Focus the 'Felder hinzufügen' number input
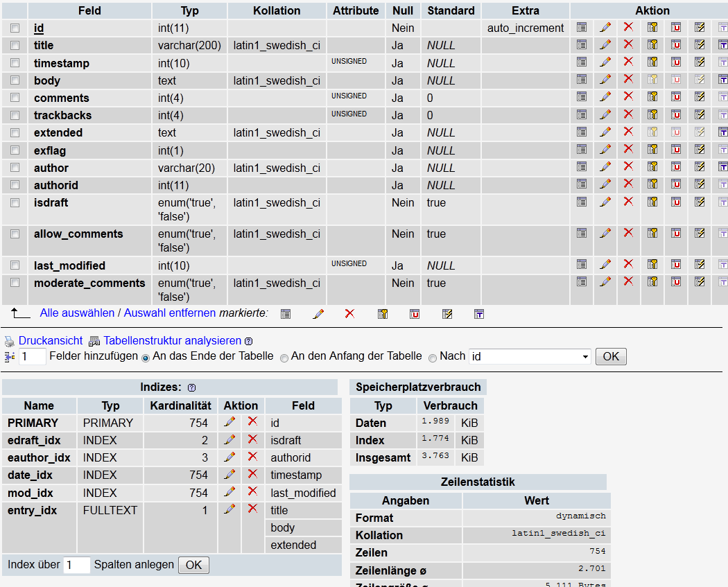This screenshot has height=587, width=728. click(32, 356)
